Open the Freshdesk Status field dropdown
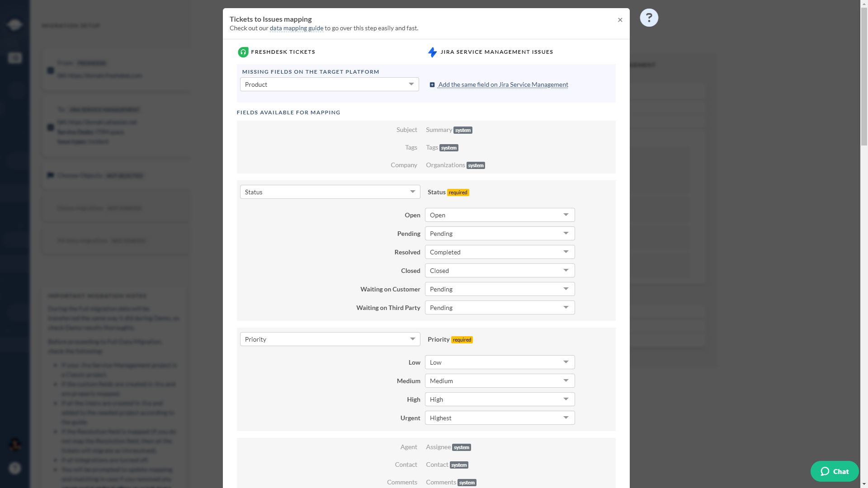 pyautogui.click(x=330, y=192)
